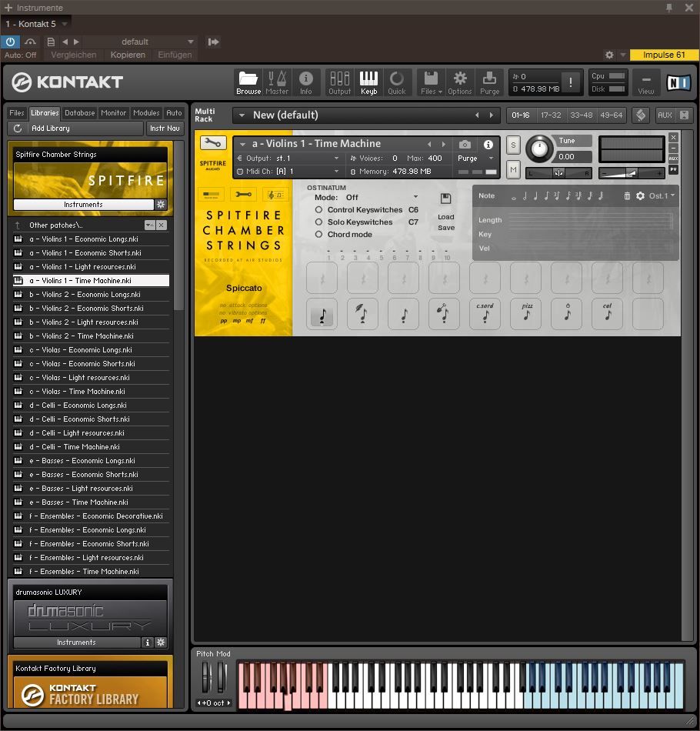
Task: Open the Midi Ch dropdown
Action: point(336,171)
